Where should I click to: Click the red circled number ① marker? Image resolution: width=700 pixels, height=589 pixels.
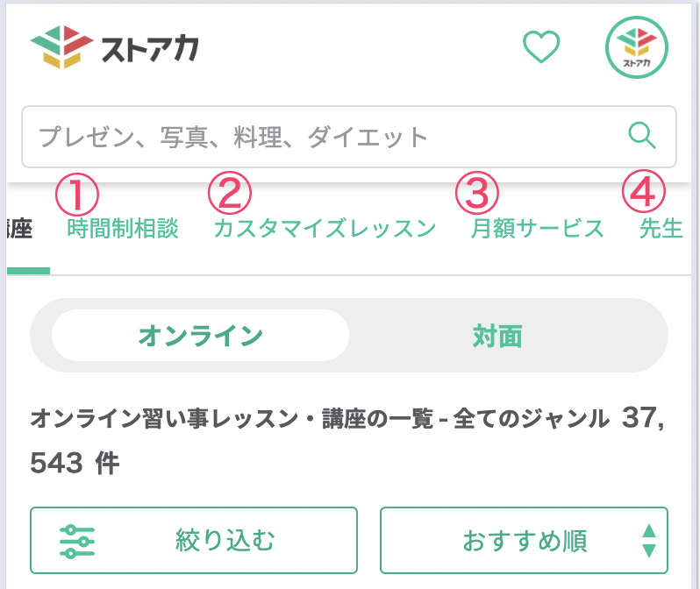77,195
